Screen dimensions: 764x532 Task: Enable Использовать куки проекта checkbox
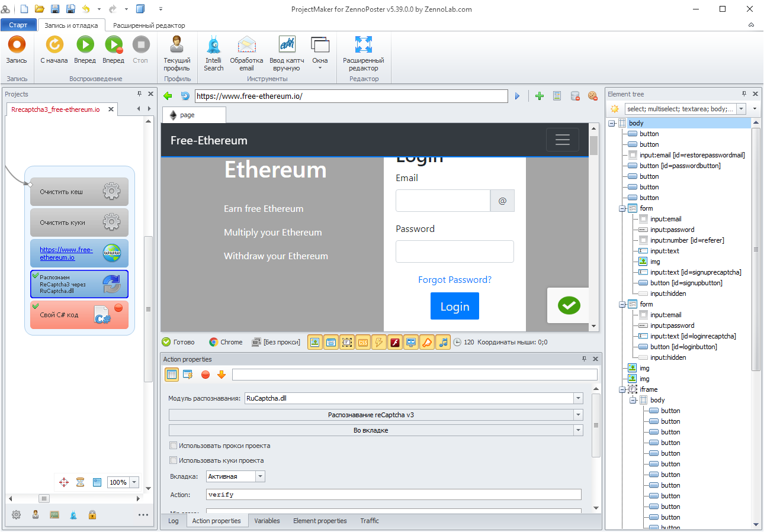pyautogui.click(x=174, y=460)
